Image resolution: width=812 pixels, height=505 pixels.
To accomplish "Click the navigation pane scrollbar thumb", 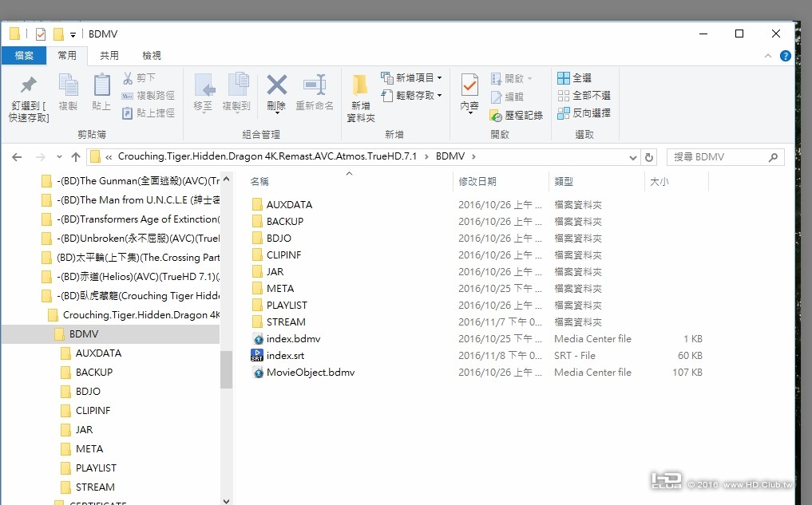I will (x=226, y=369).
